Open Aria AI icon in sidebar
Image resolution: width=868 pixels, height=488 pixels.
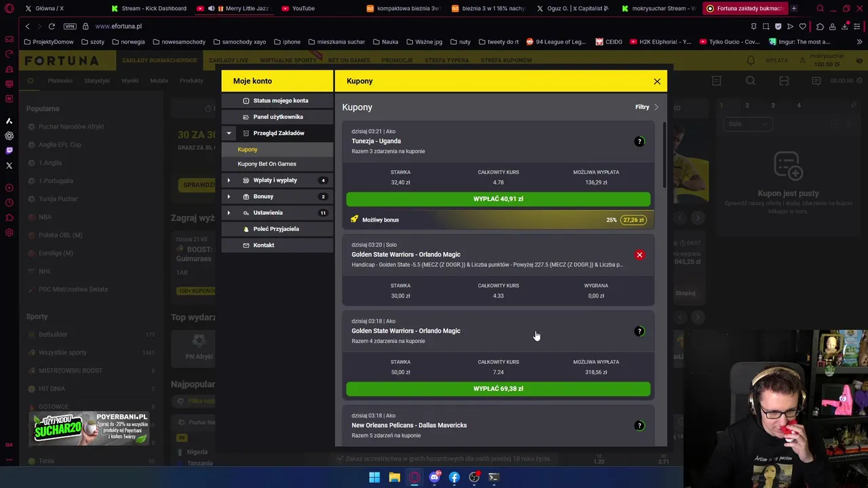point(9,121)
